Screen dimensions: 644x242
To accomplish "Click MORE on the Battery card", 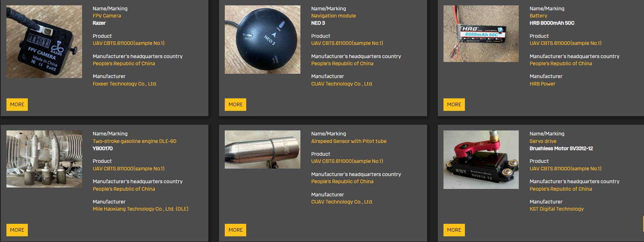I will click(x=454, y=104).
